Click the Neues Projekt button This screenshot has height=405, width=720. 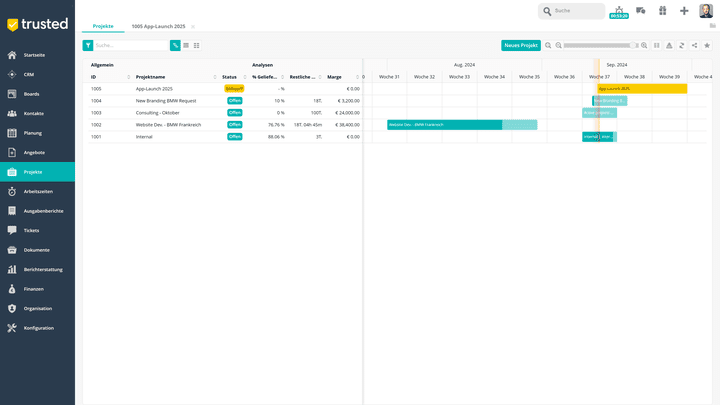click(520, 45)
